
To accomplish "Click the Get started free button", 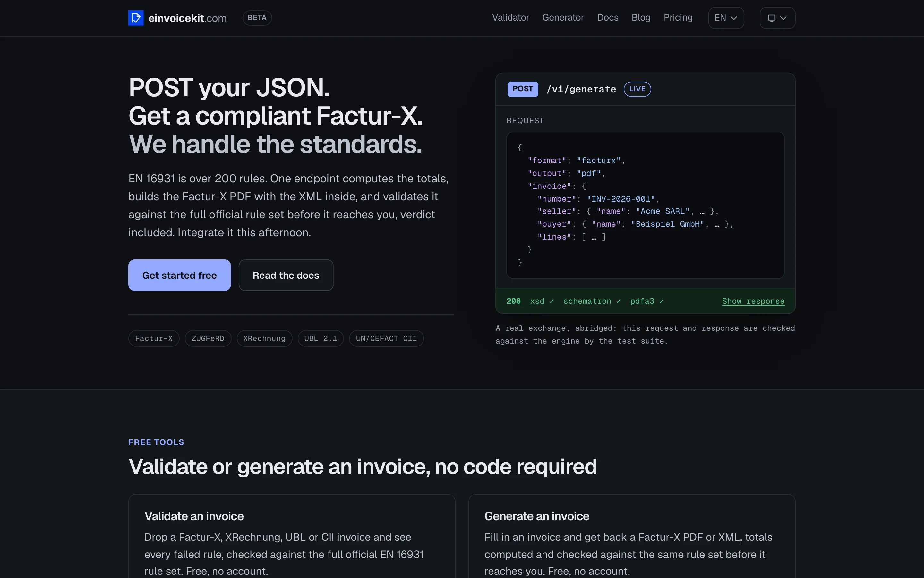I will [179, 275].
